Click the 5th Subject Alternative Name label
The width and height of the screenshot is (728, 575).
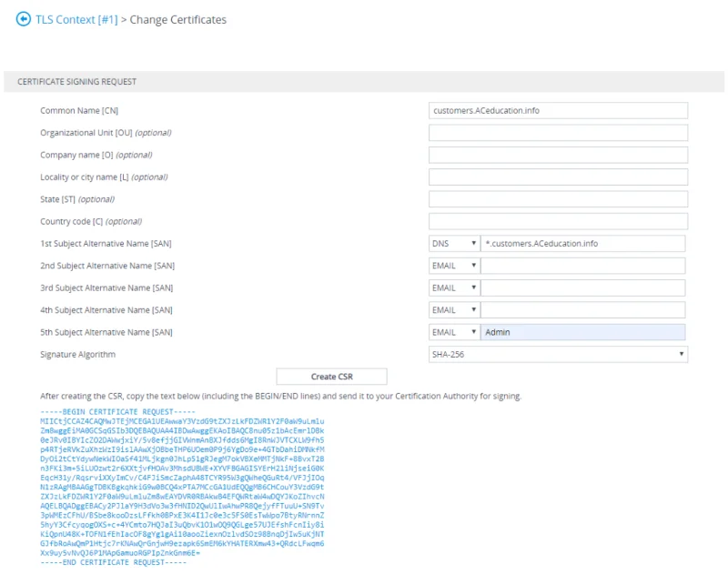pos(106,332)
